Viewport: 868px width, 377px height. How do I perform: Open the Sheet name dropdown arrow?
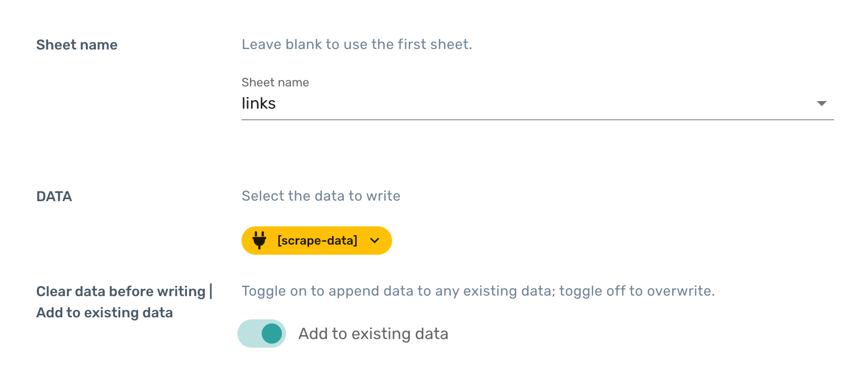(822, 103)
